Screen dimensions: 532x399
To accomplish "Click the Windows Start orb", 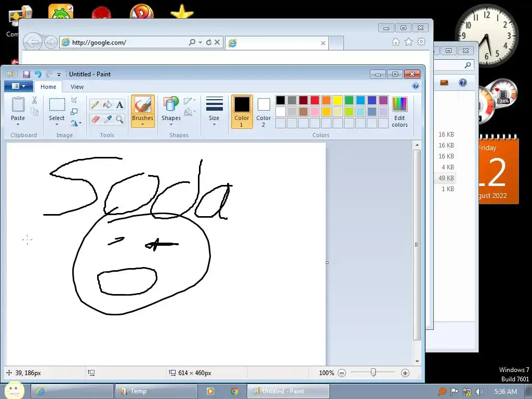I will tap(14, 390).
